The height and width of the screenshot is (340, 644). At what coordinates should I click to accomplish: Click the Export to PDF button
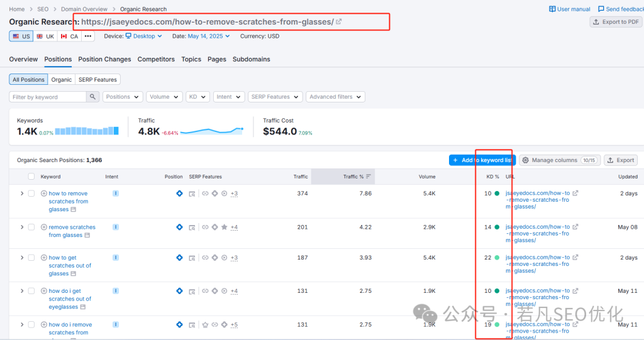point(616,22)
